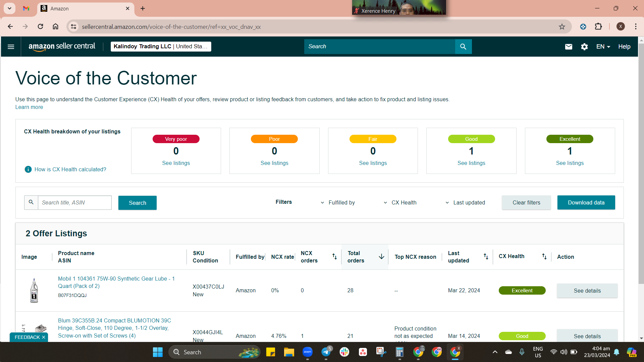The width and height of the screenshot is (644, 362).
Task: Open the Help menu
Action: coord(624,47)
